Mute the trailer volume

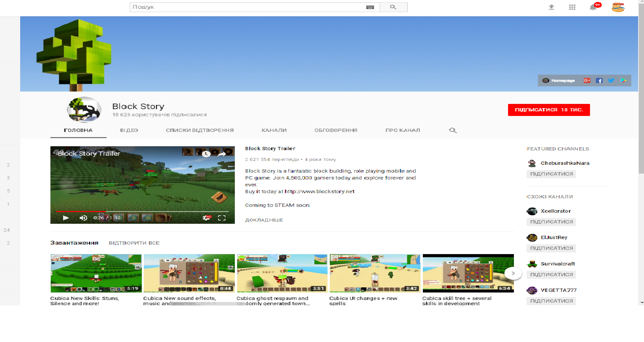83,218
